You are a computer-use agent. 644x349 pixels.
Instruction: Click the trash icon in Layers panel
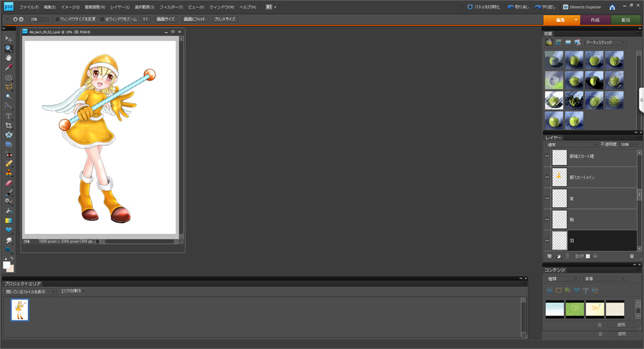click(632, 256)
